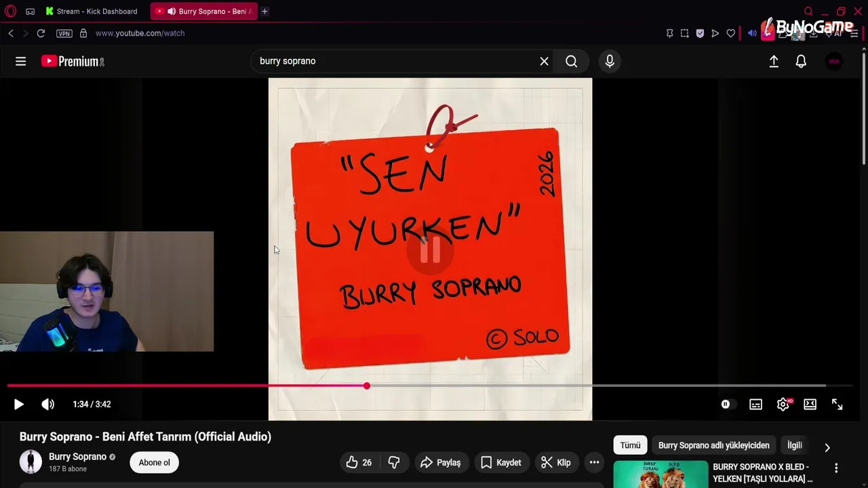Go to YouTube Premium home logo
Viewport: 868px width, 488px height.
pyautogui.click(x=73, y=61)
